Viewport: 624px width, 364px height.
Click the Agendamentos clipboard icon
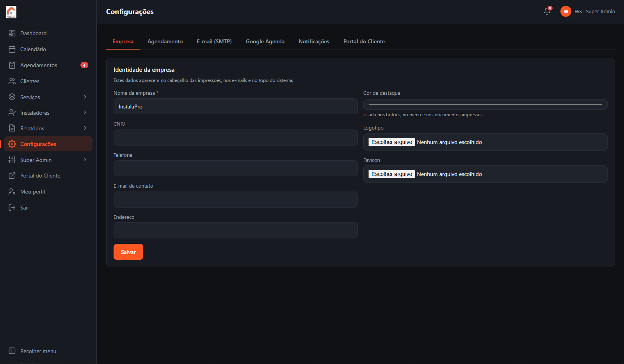[x=12, y=65]
